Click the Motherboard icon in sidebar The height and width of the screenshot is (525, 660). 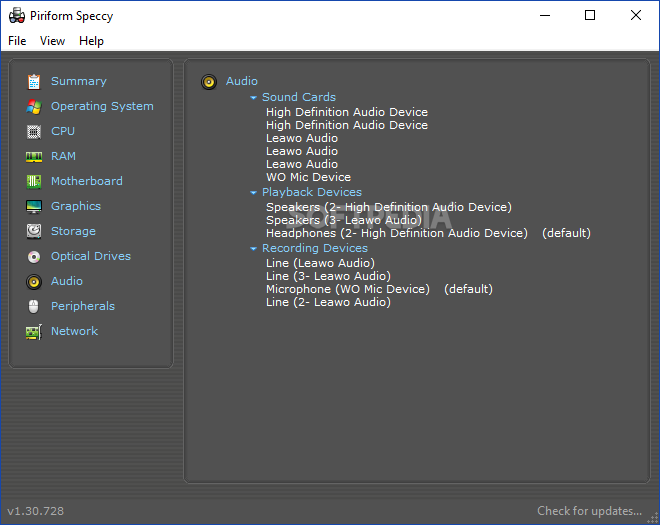pos(34,181)
